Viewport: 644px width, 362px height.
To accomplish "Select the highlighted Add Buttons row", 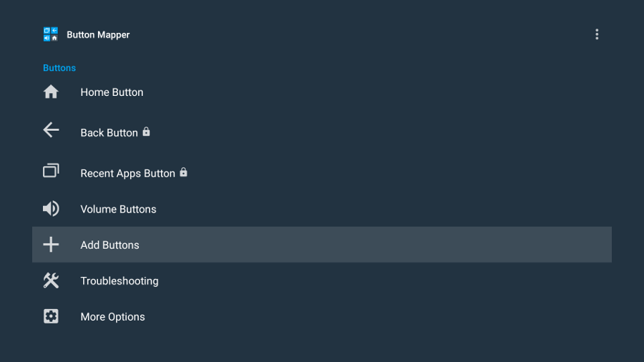I will tap(322, 245).
